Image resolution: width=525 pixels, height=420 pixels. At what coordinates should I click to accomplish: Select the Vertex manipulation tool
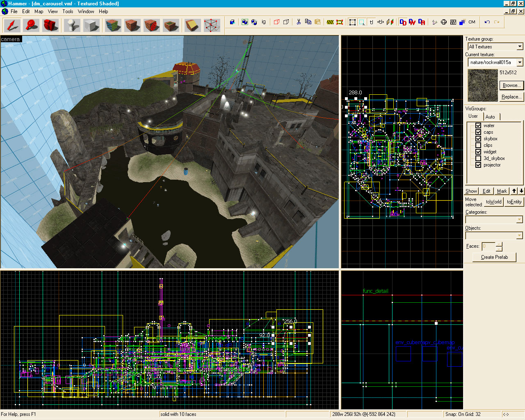[x=210, y=25]
